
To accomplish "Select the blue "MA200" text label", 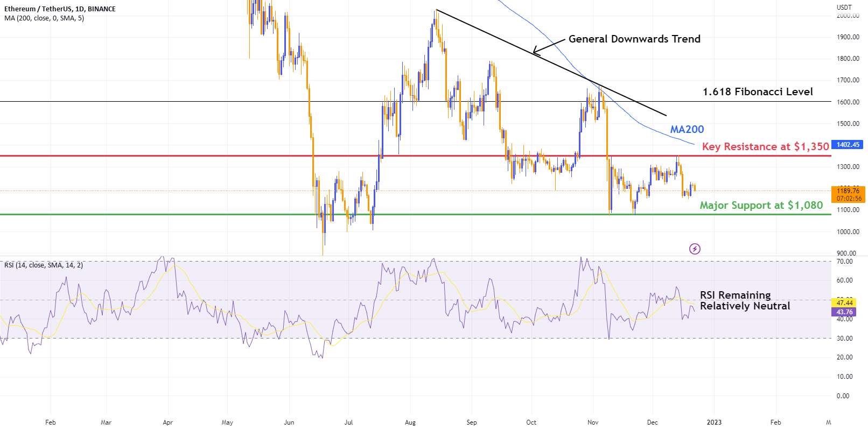I will pyautogui.click(x=687, y=129).
